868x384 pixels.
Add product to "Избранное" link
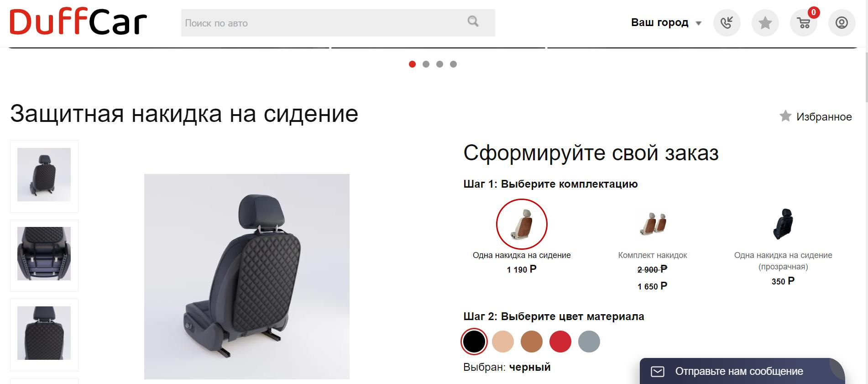coord(816,116)
